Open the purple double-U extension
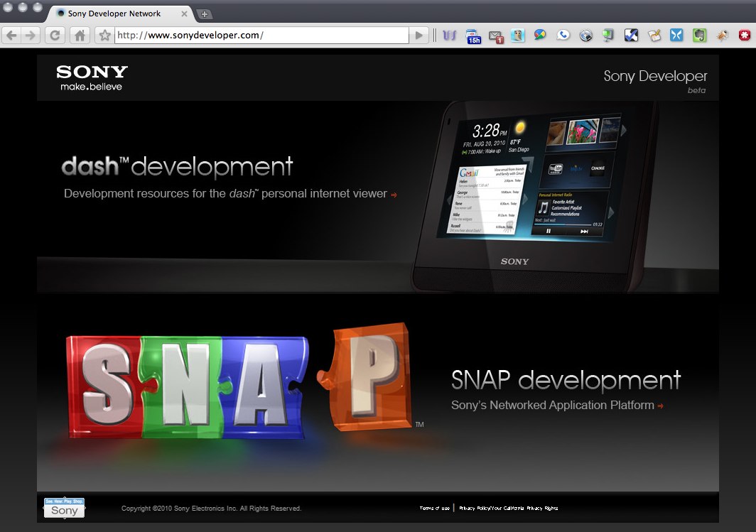 click(449, 36)
